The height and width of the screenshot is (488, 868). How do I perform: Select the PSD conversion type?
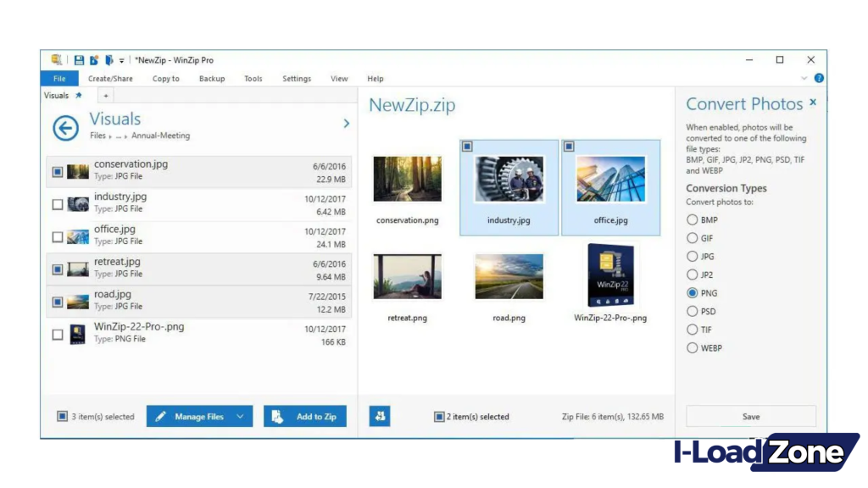click(x=692, y=311)
